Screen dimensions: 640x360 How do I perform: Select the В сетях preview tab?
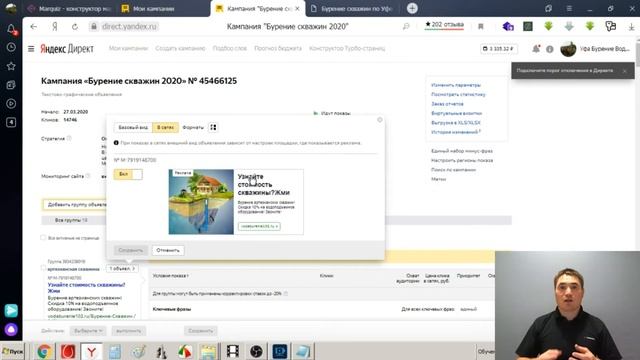click(x=165, y=127)
